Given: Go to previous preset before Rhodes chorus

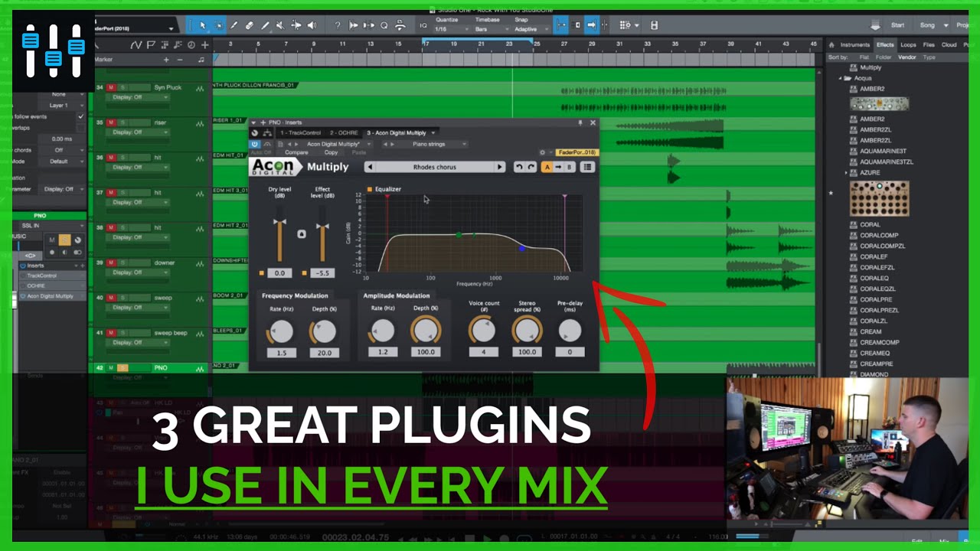Looking at the screenshot, I should coord(371,167).
